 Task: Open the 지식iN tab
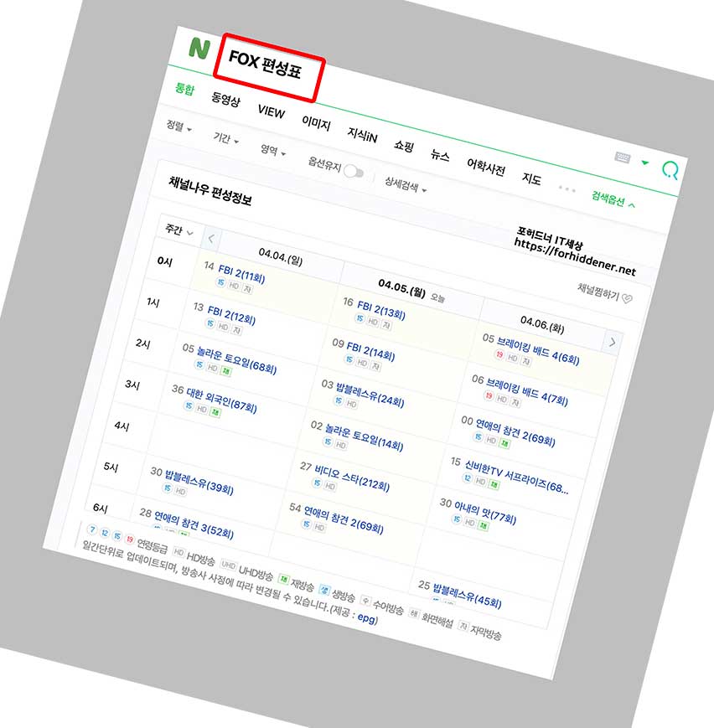click(362, 135)
